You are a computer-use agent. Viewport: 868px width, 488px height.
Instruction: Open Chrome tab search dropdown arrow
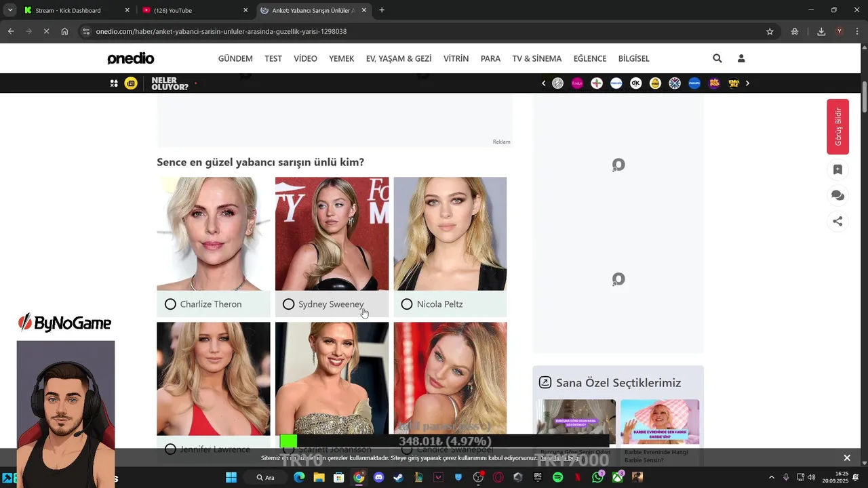[x=10, y=10]
